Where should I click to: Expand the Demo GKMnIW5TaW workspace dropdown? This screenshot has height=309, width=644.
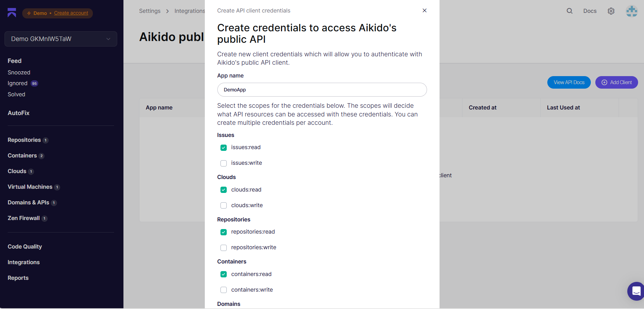coord(61,39)
